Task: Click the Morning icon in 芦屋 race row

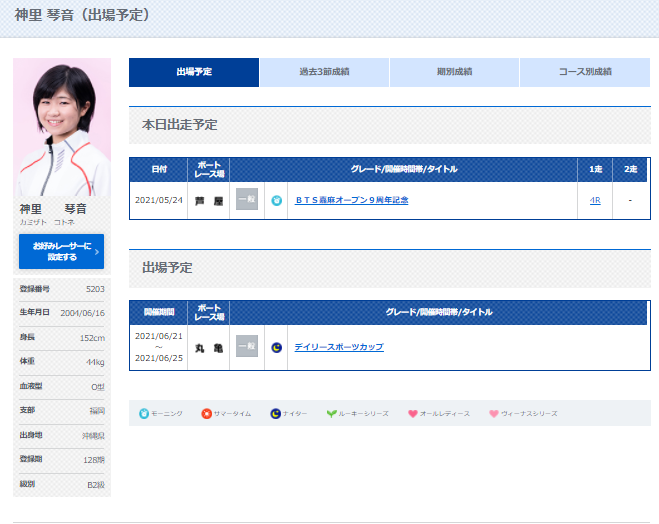Action: coord(277,200)
